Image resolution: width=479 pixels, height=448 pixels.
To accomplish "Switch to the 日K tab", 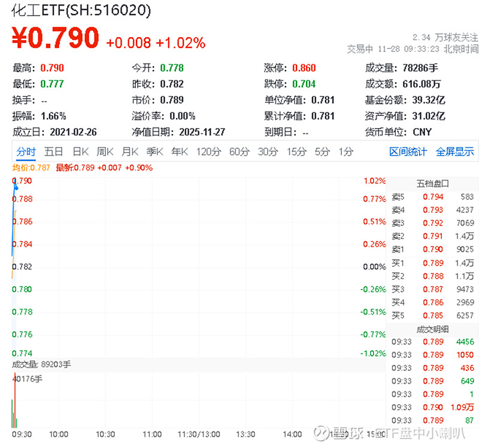I will coord(80,152).
